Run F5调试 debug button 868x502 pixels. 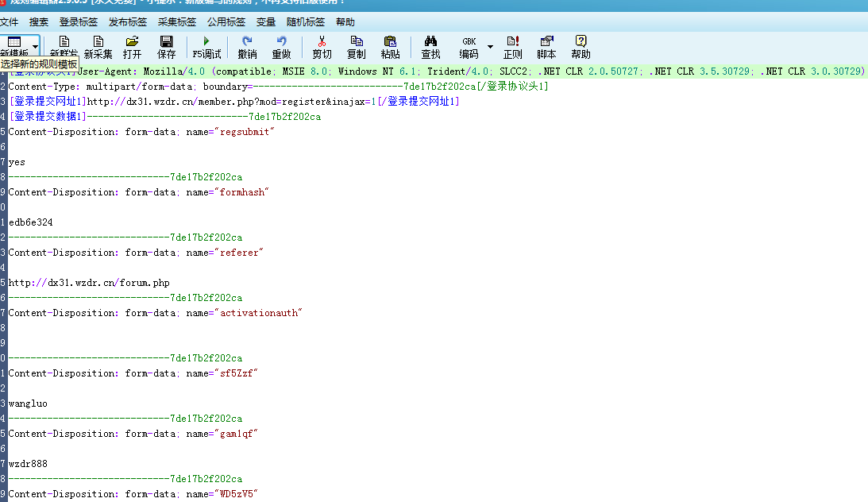[x=206, y=47]
